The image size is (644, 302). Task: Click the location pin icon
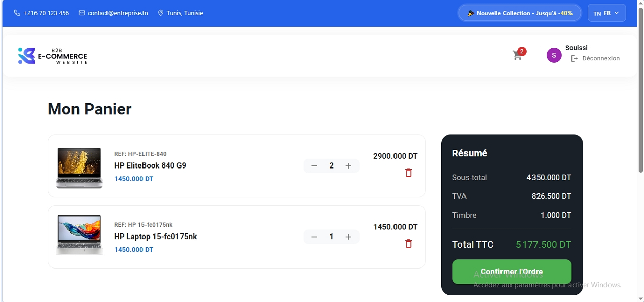point(161,13)
